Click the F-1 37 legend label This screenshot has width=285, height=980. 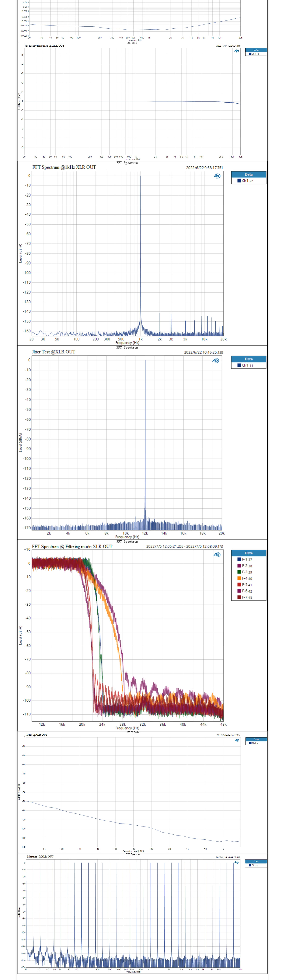point(247,559)
